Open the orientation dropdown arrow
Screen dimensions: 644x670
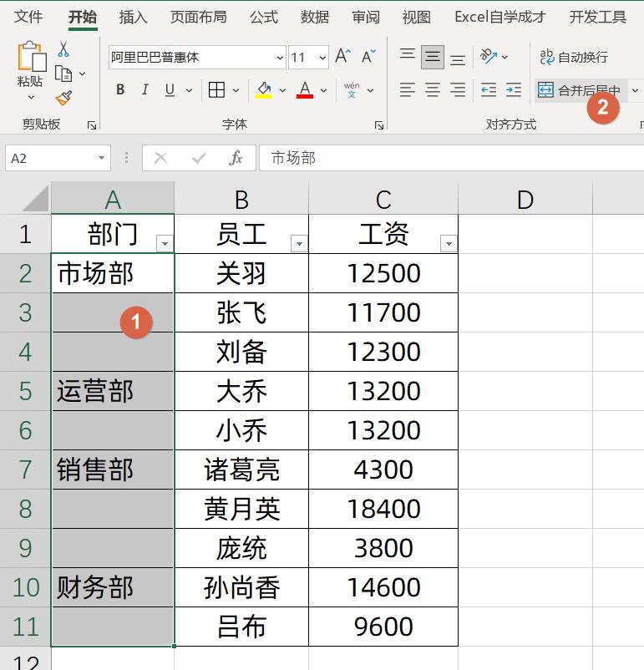(x=505, y=57)
